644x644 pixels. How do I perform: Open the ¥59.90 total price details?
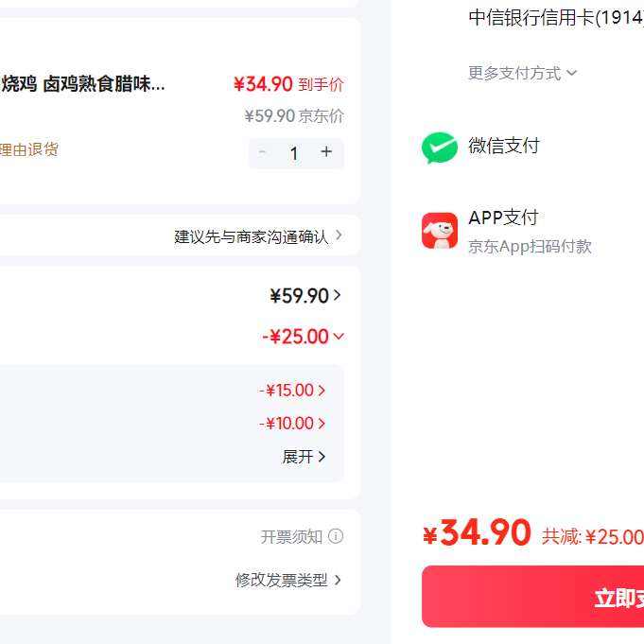[305, 296]
